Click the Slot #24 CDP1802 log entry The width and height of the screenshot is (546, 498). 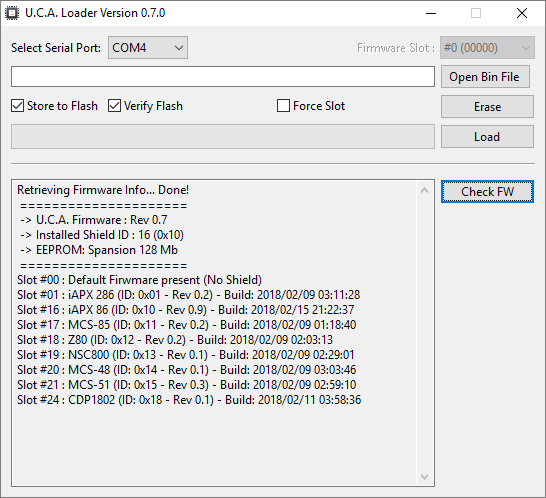pos(189,399)
